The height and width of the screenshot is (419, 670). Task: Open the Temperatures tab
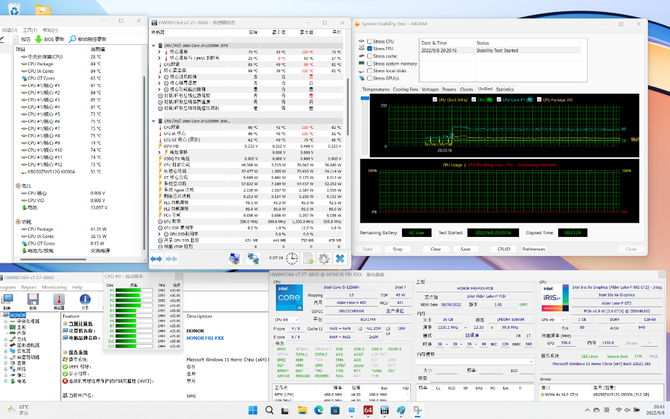(x=376, y=89)
